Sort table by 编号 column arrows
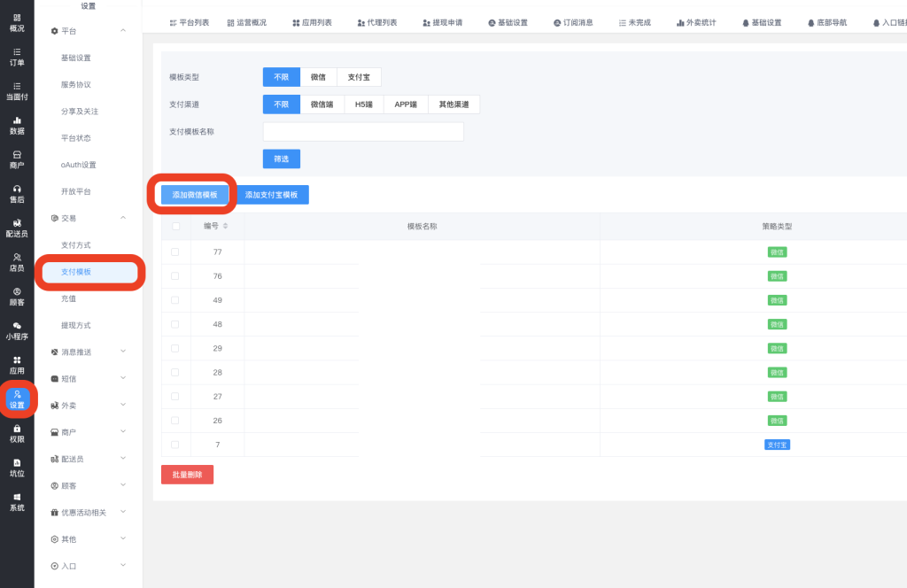 click(225, 227)
